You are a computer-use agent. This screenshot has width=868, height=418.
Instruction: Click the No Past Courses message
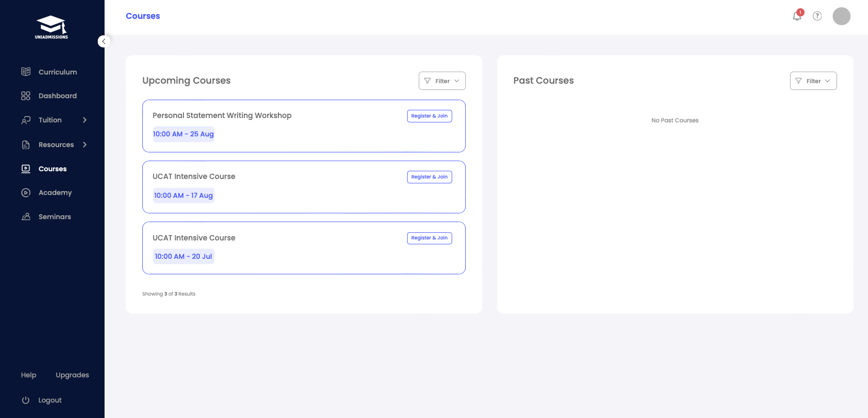675,120
